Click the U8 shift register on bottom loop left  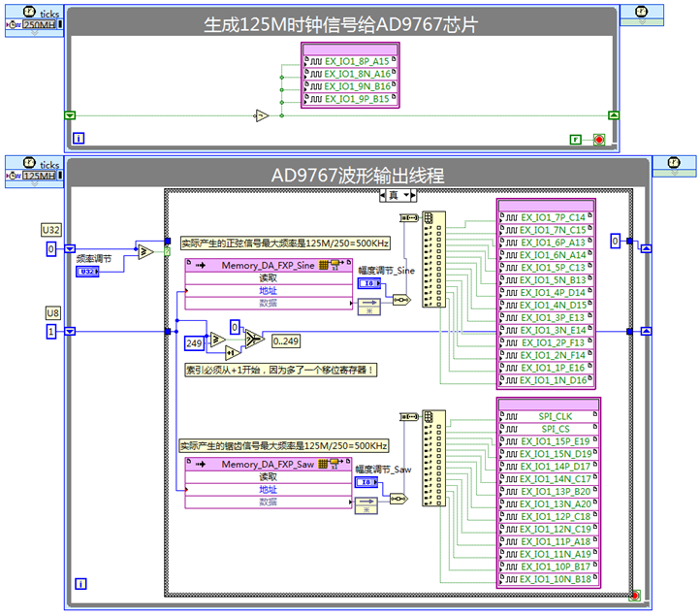(x=70, y=331)
